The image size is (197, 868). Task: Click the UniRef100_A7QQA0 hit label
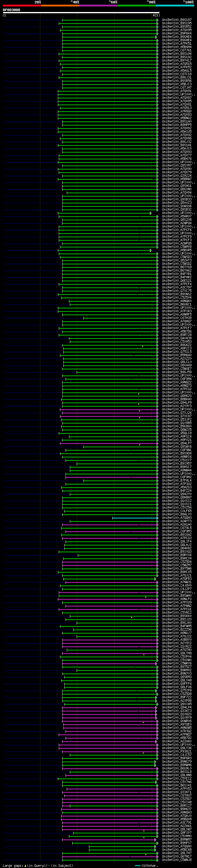pyautogui.click(x=177, y=846)
